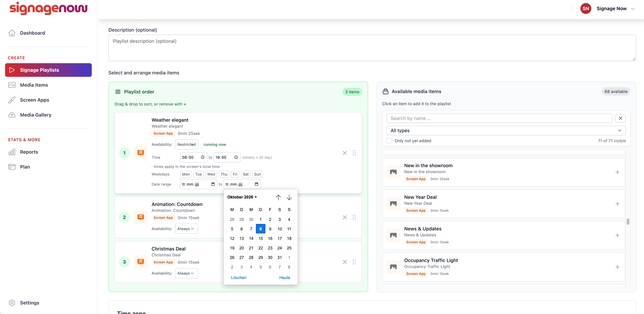Remove Christmas Deal from the playlist

tap(344, 262)
